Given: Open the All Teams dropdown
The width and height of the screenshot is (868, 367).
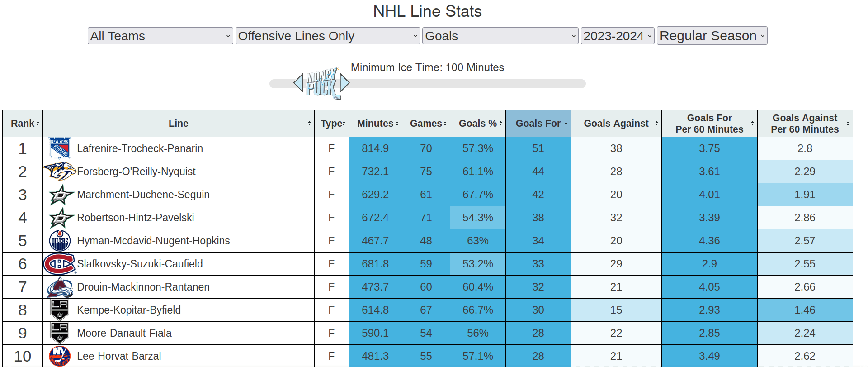Looking at the screenshot, I should (x=160, y=36).
